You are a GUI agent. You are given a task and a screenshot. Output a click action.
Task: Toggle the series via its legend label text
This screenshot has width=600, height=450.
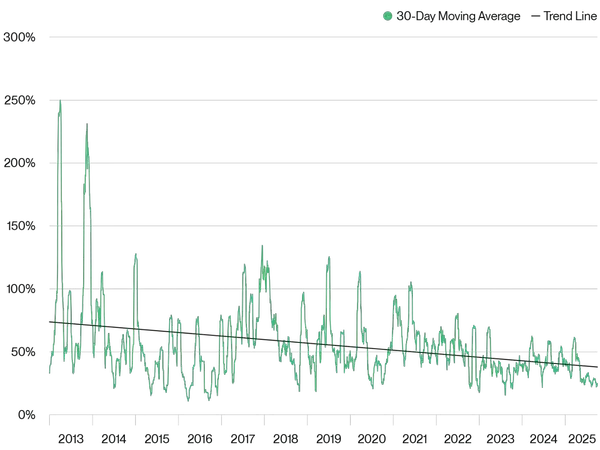click(490, 16)
